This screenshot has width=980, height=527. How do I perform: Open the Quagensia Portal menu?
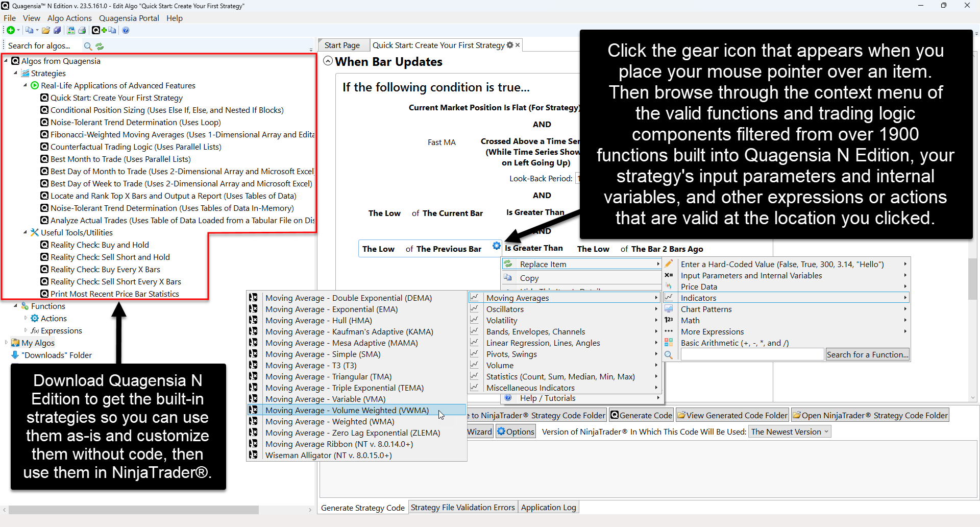coord(129,18)
